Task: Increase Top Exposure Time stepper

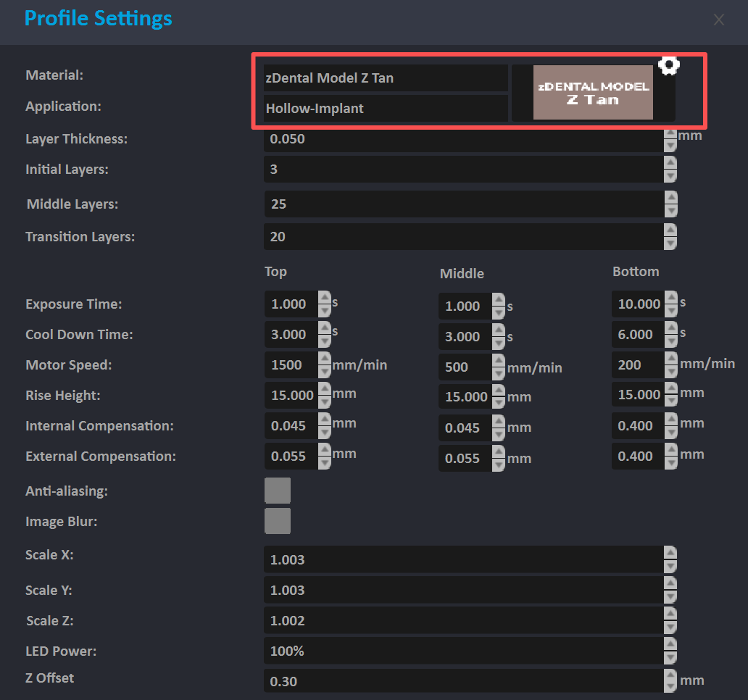Action: 325,298
